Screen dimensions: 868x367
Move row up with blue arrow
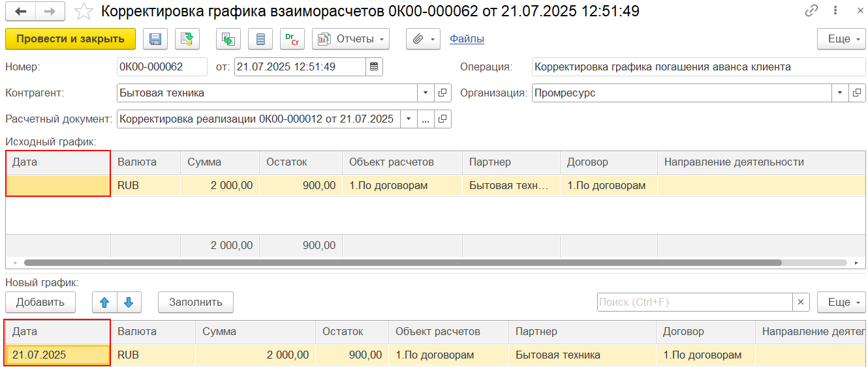(104, 302)
